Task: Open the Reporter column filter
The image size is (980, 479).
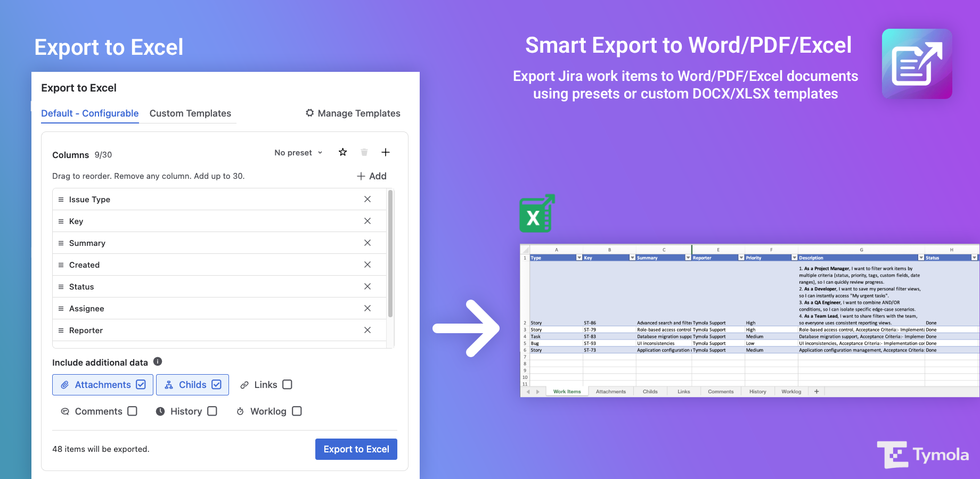Action: pyautogui.click(x=741, y=258)
